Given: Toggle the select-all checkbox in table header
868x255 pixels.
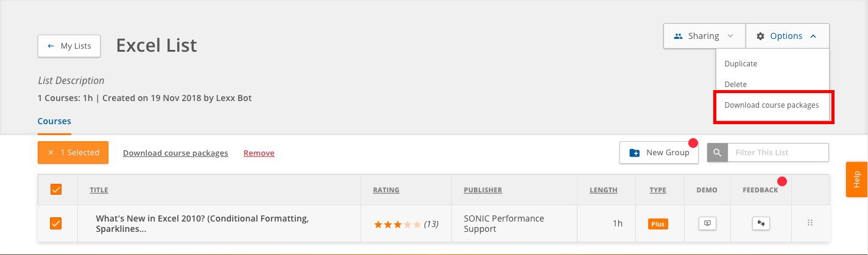Looking at the screenshot, I should [x=56, y=189].
